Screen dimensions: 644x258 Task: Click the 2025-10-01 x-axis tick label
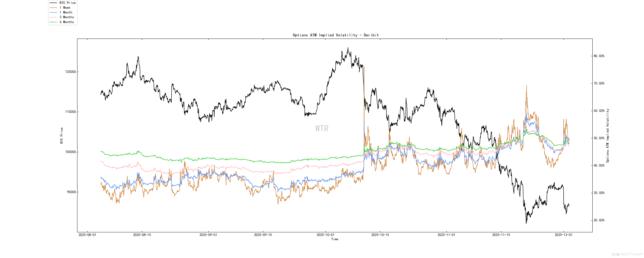pyautogui.click(x=325, y=235)
